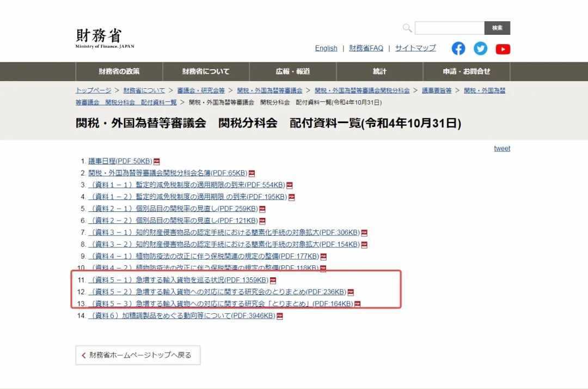
Task: Open the 財務省について navigation menu
Action: [x=206, y=71]
